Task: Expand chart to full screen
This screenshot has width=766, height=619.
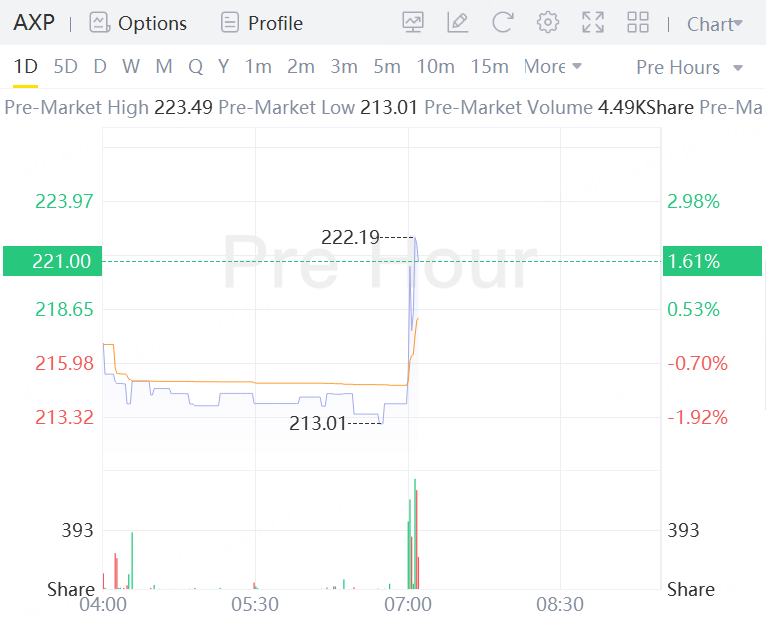Action: (593, 22)
